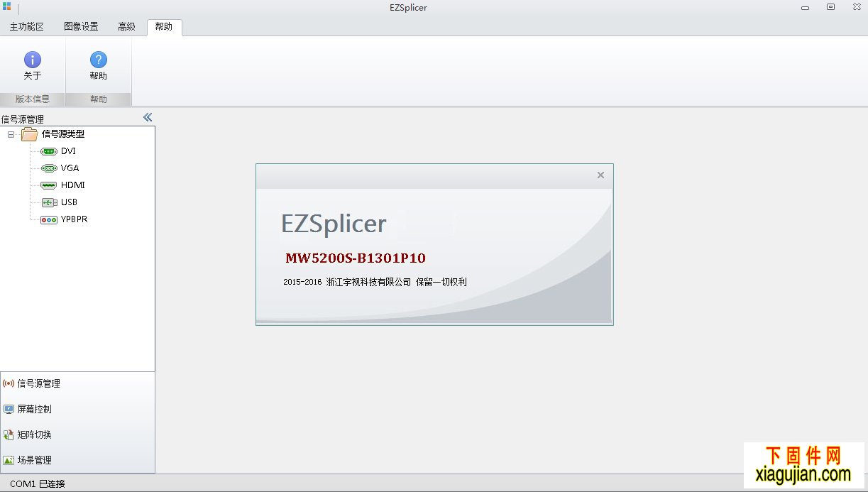868x492 pixels.
Task: Select the DVI tree item label
Action: tap(68, 151)
